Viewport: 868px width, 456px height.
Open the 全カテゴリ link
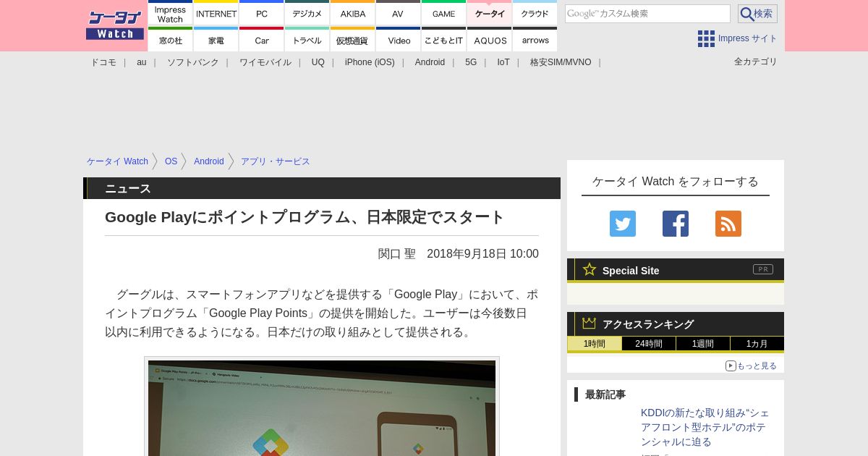click(x=756, y=62)
